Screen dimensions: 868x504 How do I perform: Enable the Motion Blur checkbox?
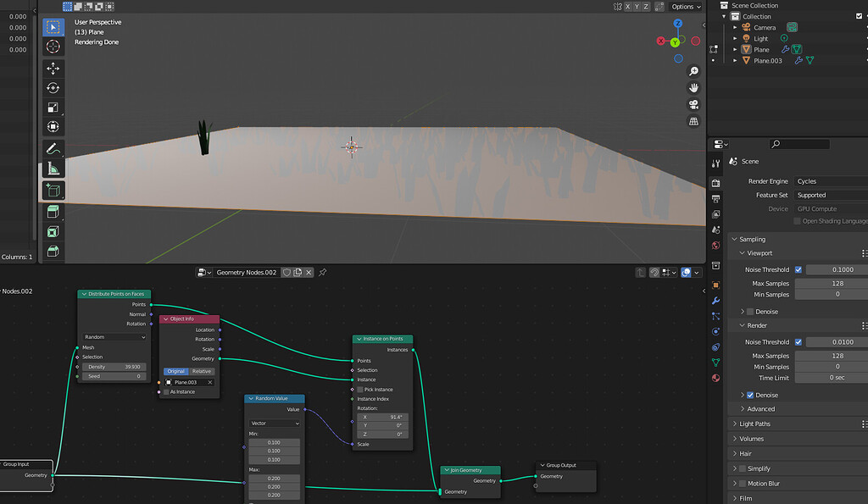pos(743,483)
